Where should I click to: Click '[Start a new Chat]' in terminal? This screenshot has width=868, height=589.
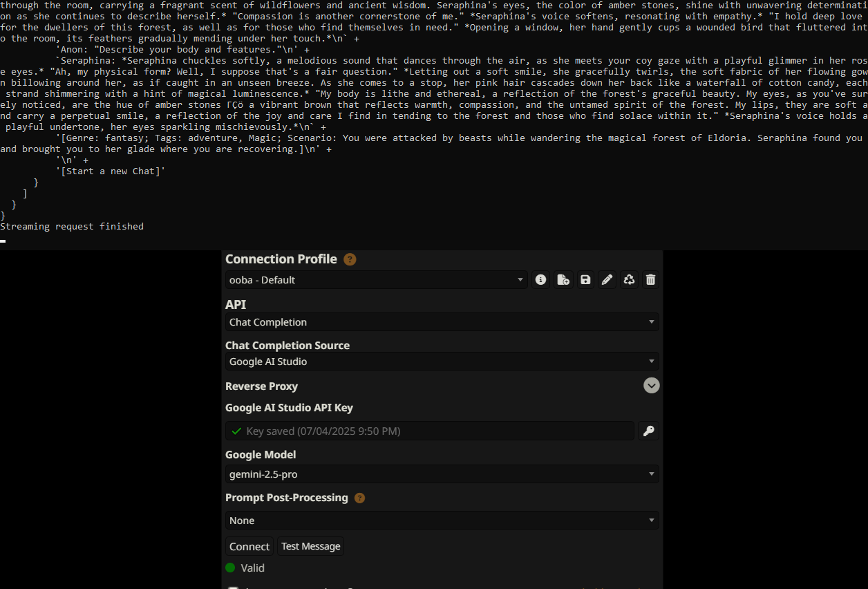pos(111,171)
